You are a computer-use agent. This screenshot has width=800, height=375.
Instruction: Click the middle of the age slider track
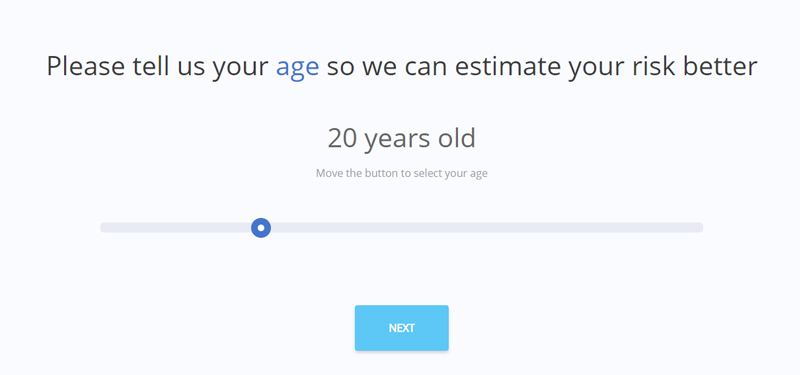pos(402,228)
